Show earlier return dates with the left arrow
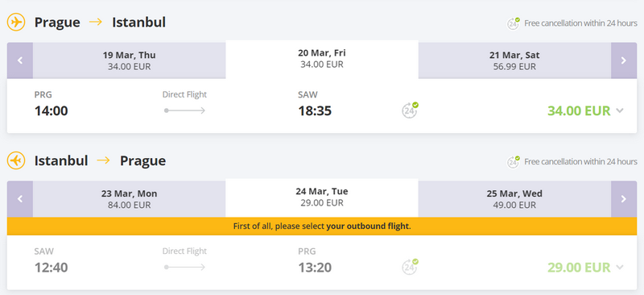The image size is (644, 295). (19, 199)
